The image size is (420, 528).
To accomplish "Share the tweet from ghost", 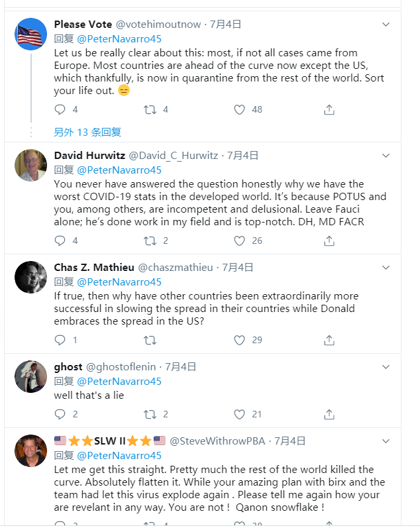I will point(329,414).
